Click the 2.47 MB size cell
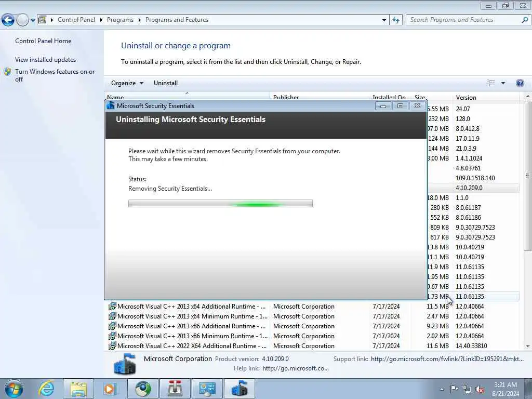 tap(437, 316)
